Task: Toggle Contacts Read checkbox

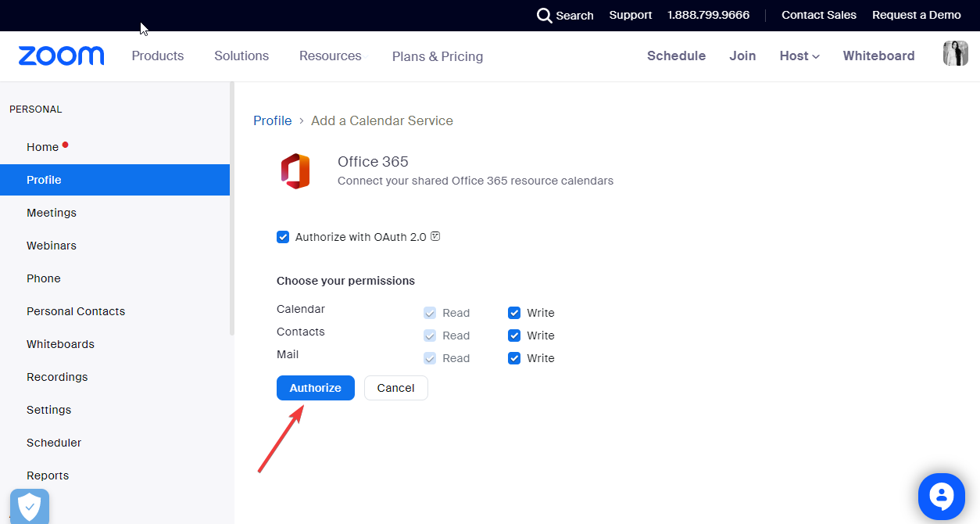Action: (430, 336)
